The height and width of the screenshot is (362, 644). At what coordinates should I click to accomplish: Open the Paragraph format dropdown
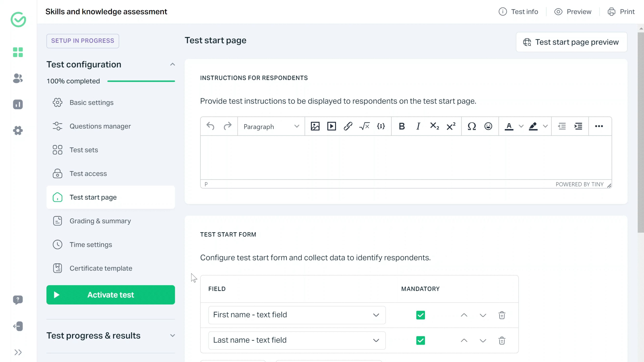(x=271, y=127)
